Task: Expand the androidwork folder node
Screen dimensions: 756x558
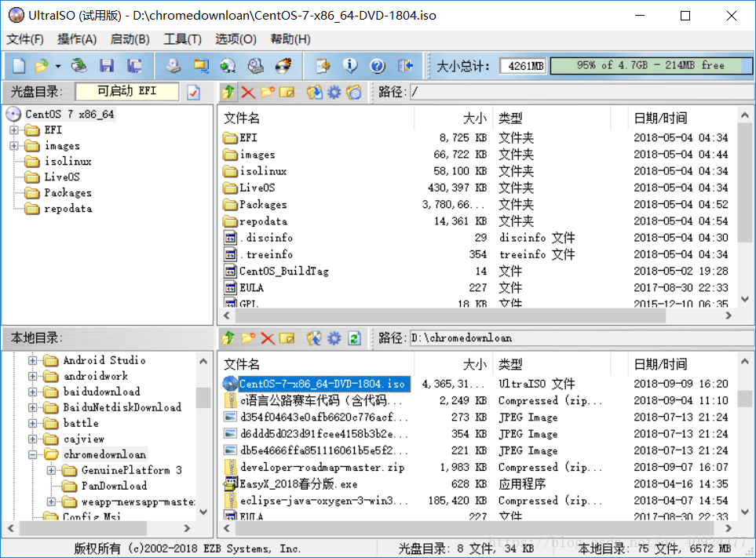Action: click(32, 376)
